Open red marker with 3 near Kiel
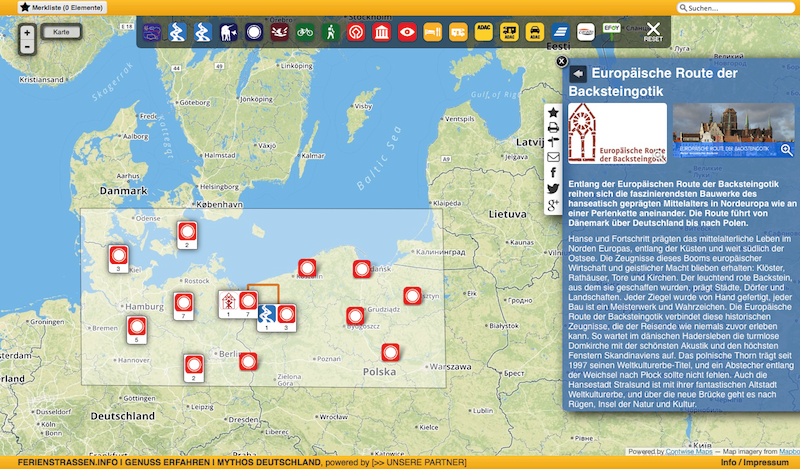 118,258
